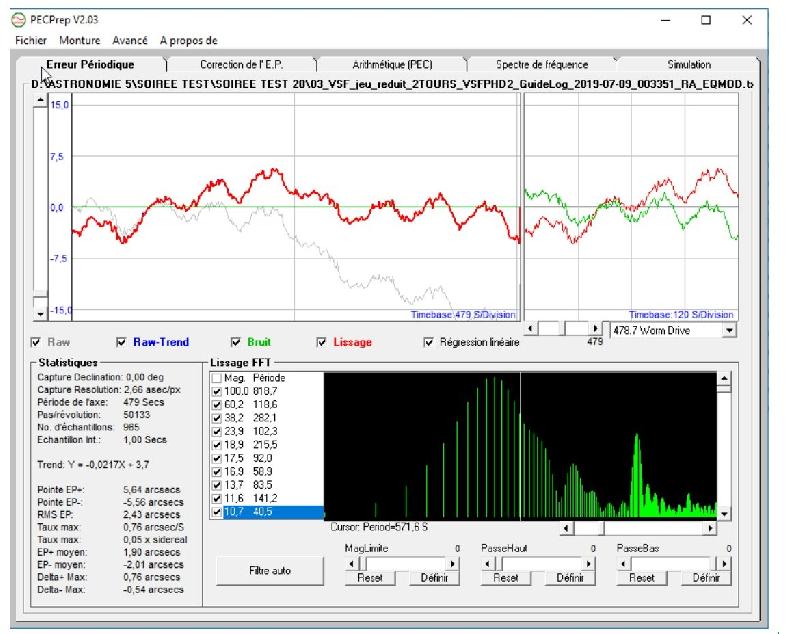The image size is (800, 634).
Task: Click timebase scrollbar right arrow above 479
Action: (x=595, y=328)
